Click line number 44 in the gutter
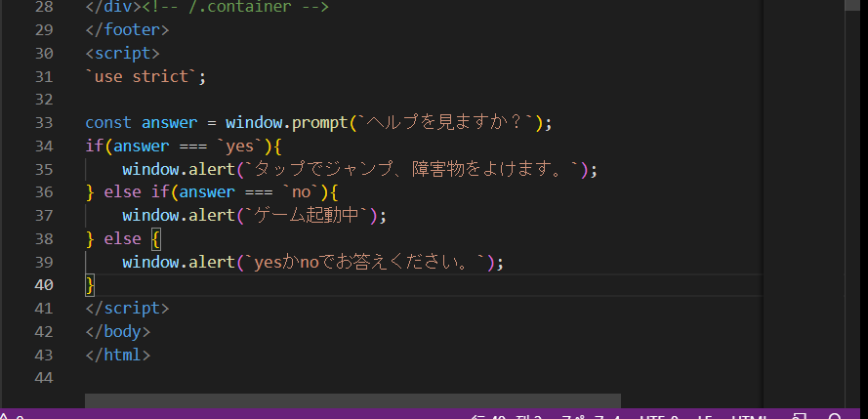The width and height of the screenshot is (868, 419). point(44,378)
